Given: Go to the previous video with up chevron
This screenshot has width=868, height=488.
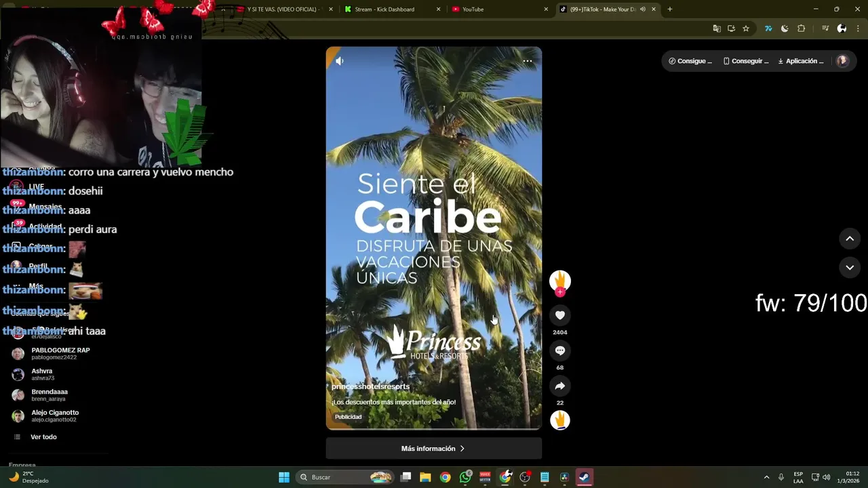Looking at the screenshot, I should (x=850, y=239).
